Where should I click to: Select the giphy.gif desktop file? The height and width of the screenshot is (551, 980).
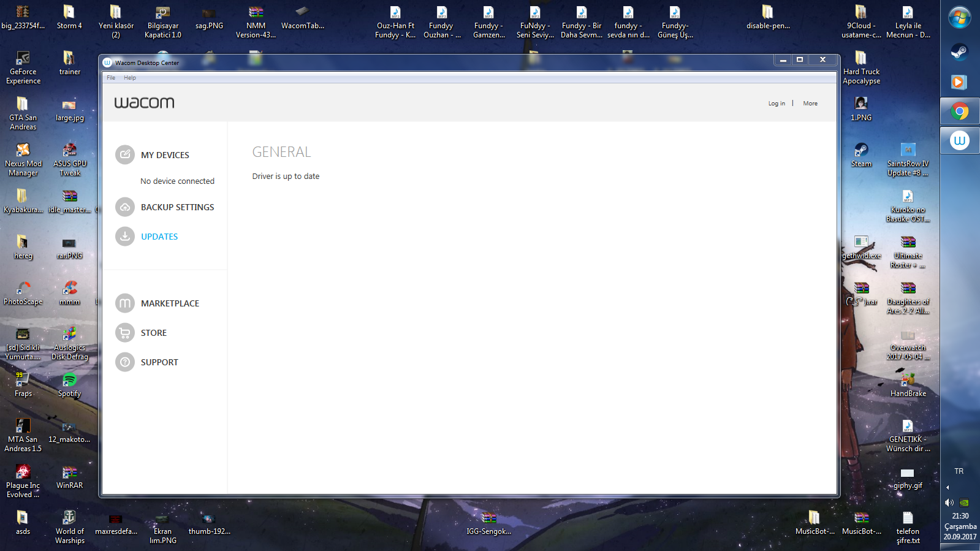point(908,478)
